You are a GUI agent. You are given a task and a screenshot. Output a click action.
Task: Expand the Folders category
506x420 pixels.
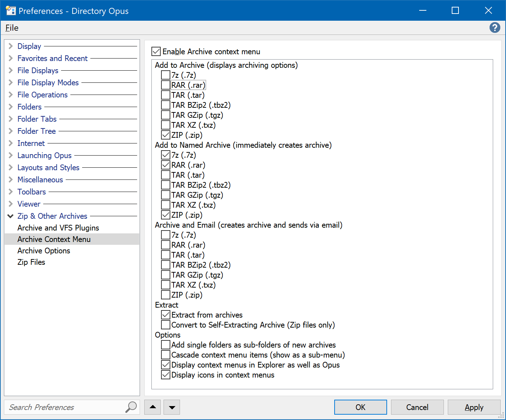point(10,107)
